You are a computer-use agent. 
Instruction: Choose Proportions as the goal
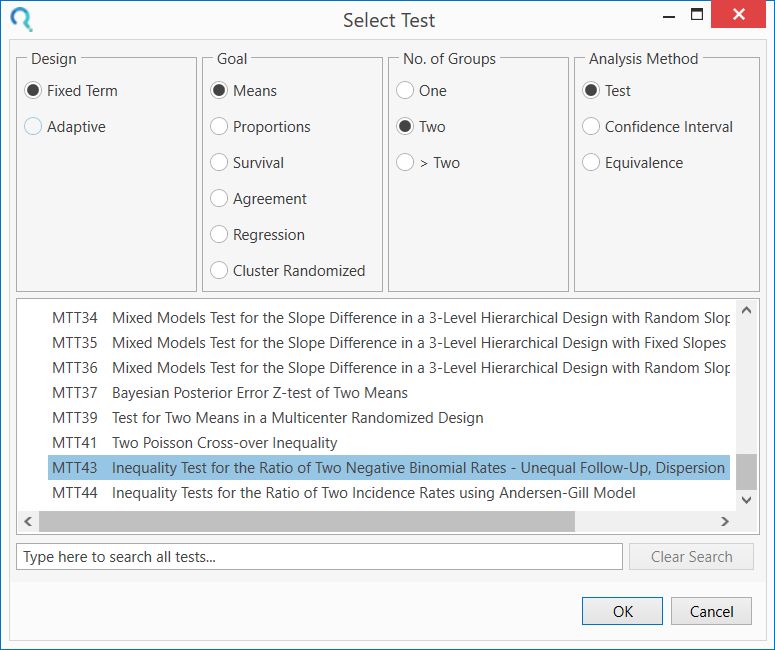(260, 127)
